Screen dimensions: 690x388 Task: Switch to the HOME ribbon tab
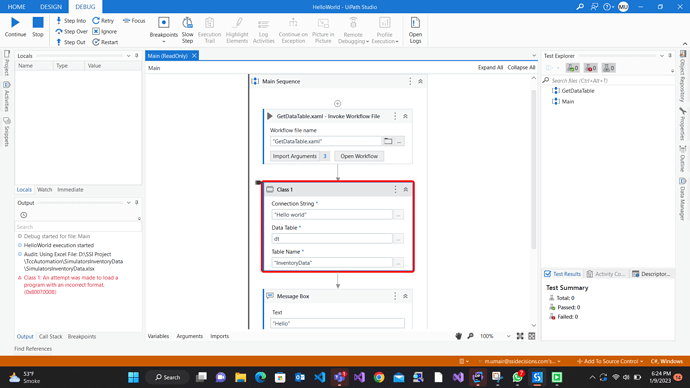click(x=16, y=7)
